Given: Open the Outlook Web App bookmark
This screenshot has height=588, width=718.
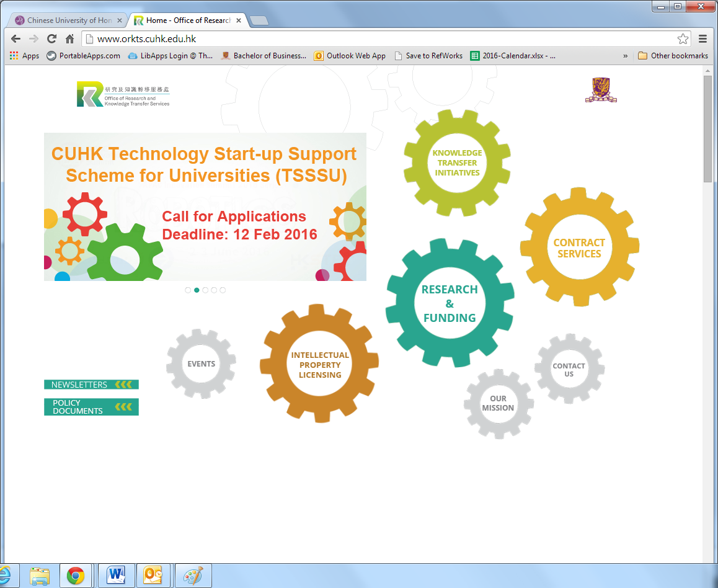Looking at the screenshot, I should 350,56.
